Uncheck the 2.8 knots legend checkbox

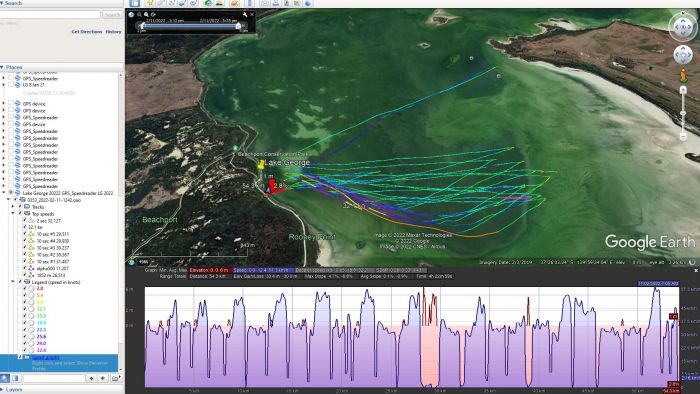(x=25, y=288)
